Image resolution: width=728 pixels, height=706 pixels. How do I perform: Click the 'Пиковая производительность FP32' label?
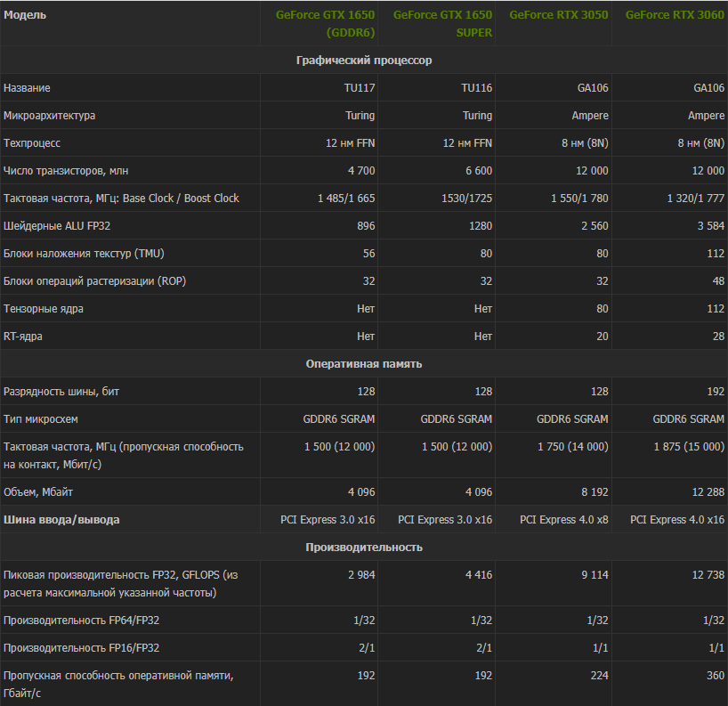121,584
